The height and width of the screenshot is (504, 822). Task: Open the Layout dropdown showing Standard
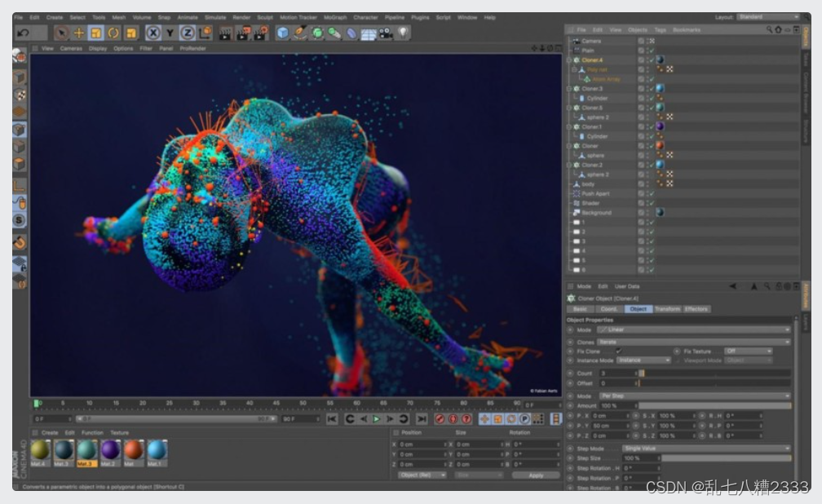point(767,17)
